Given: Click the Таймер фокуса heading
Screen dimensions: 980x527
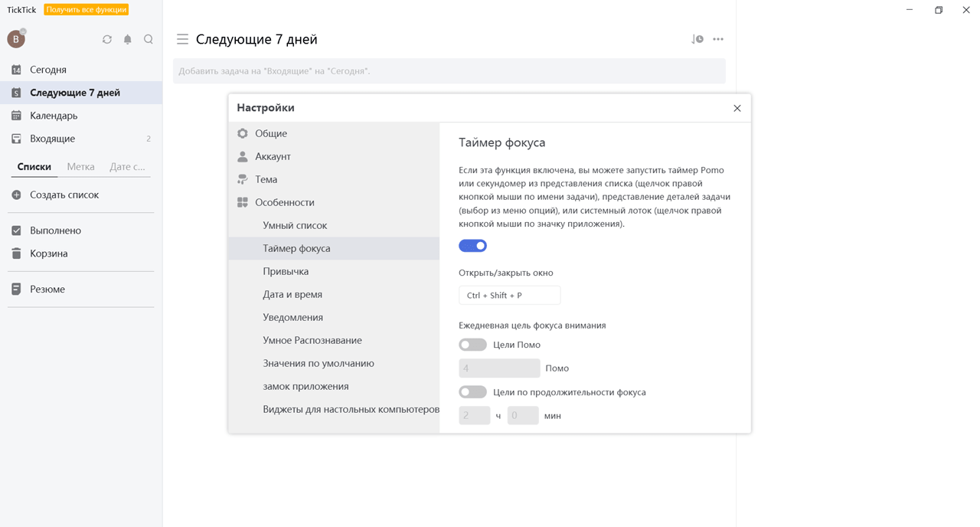Looking at the screenshot, I should pos(502,142).
